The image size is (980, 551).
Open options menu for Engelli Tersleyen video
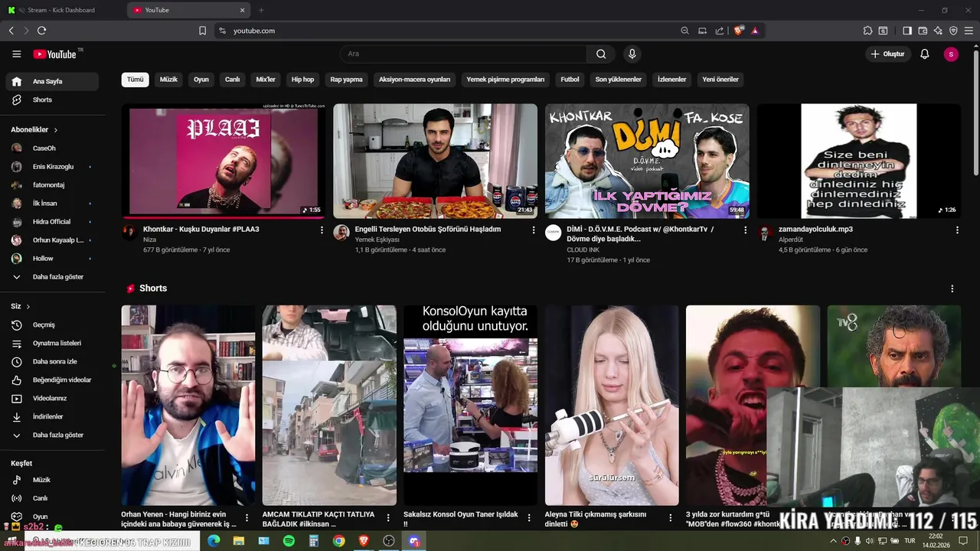tap(534, 230)
